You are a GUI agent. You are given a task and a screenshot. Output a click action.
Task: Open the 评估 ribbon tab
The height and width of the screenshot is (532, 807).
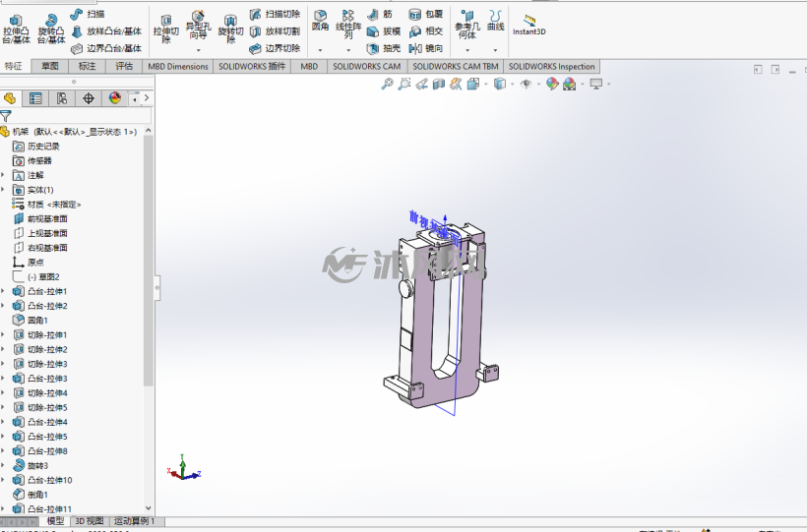[124, 66]
